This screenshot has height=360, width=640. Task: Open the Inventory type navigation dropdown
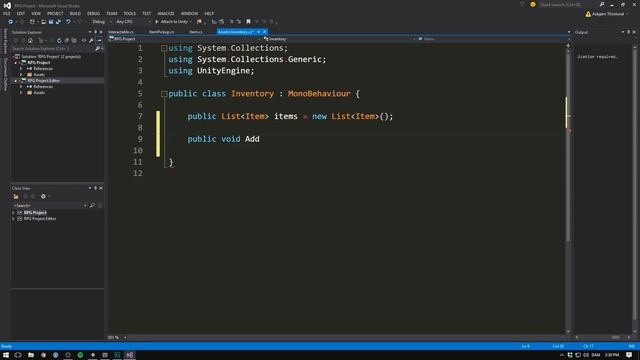pyautogui.click(x=340, y=39)
